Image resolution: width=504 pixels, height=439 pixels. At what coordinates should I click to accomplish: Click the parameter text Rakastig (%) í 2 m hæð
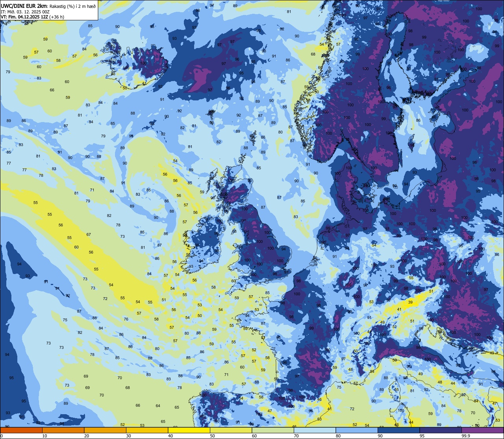tap(72, 6)
